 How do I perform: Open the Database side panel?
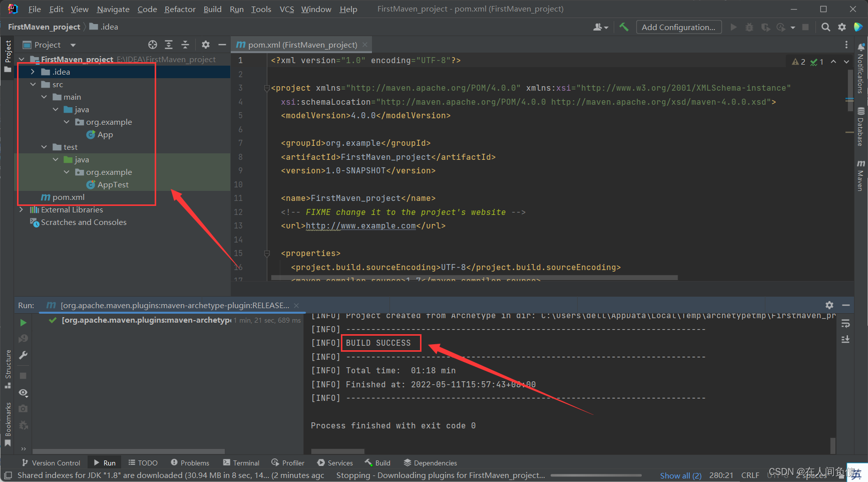tap(860, 126)
